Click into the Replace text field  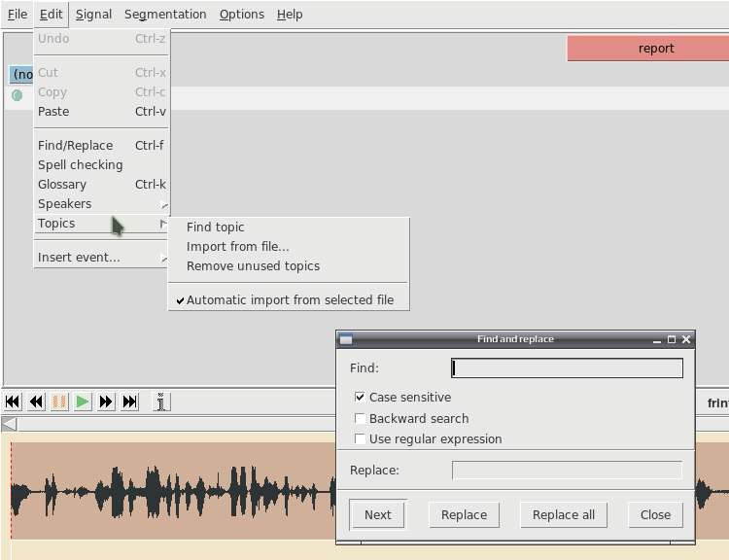click(568, 471)
